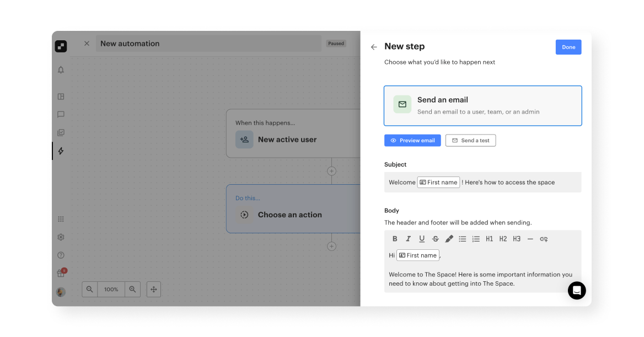Create a numbered list in the email body

[476, 239]
